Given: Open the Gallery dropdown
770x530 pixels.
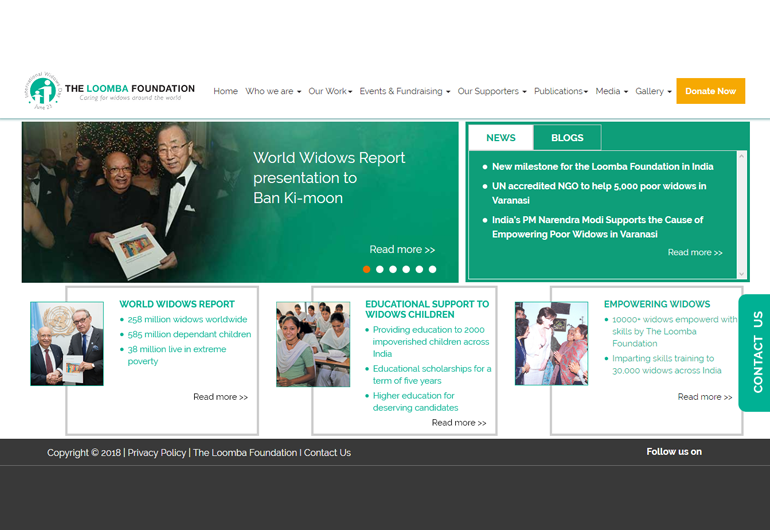Looking at the screenshot, I should pos(653,91).
